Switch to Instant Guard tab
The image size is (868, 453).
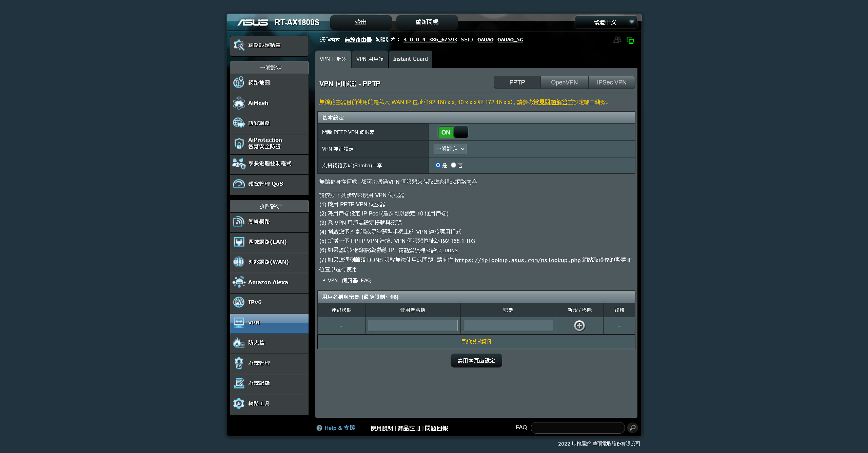click(410, 59)
